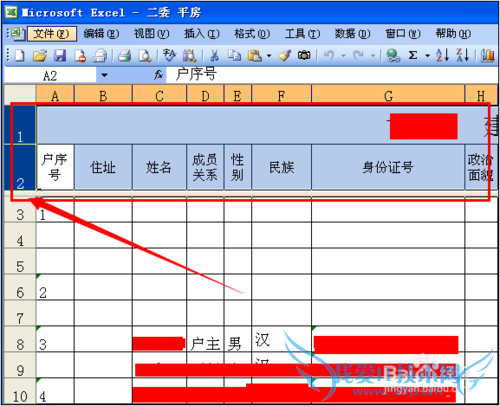
Task: Open the 格式(O) menu
Action: pyautogui.click(x=252, y=34)
